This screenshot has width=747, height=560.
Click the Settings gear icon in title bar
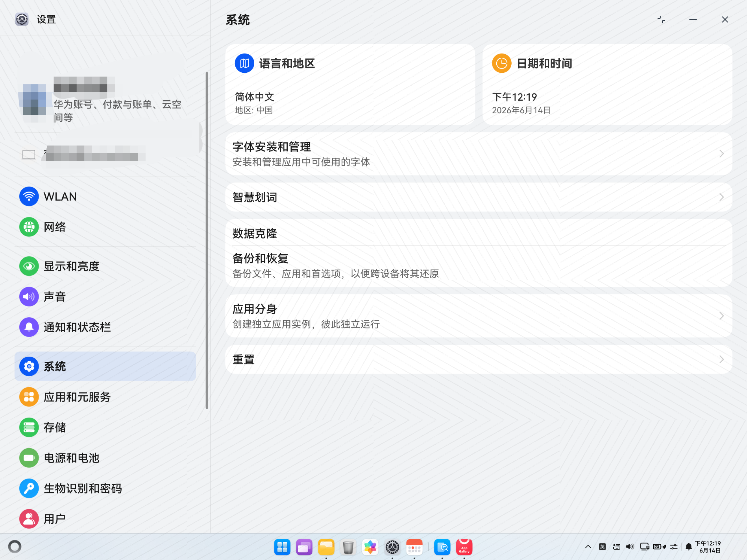[22, 19]
